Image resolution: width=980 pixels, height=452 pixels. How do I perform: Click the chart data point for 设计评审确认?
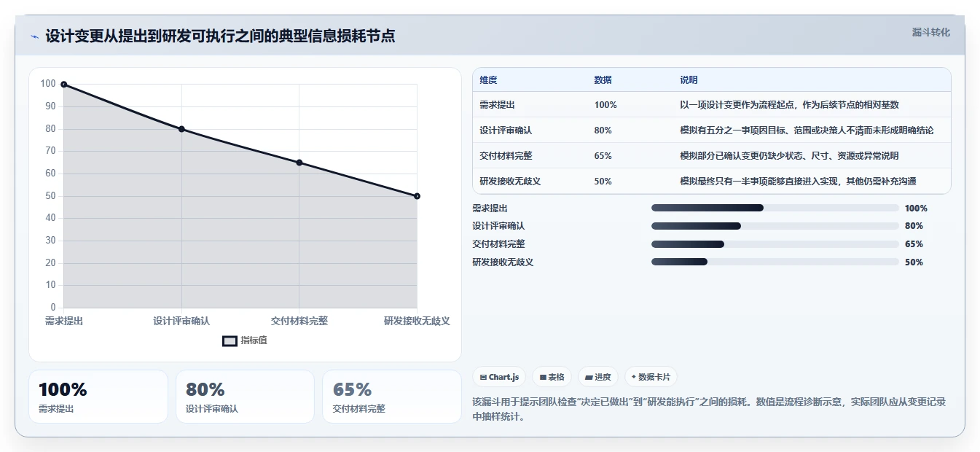point(181,129)
